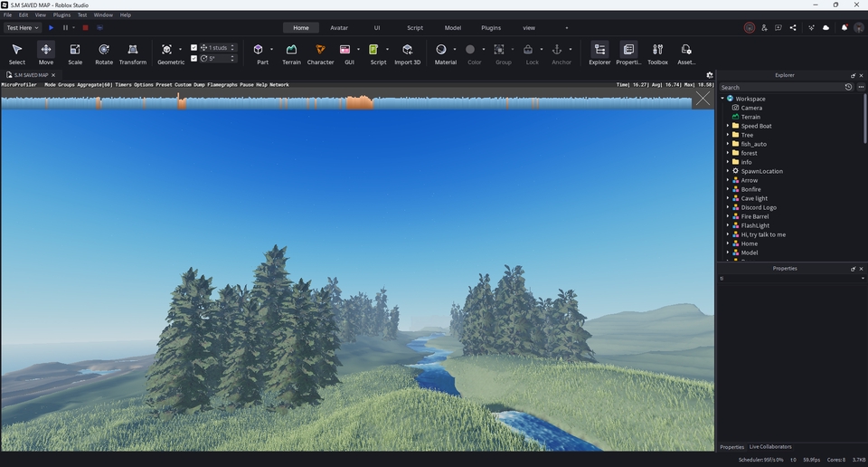Viewport: 868px width, 467px height.
Task: Select the Scale tool
Action: pyautogui.click(x=75, y=53)
